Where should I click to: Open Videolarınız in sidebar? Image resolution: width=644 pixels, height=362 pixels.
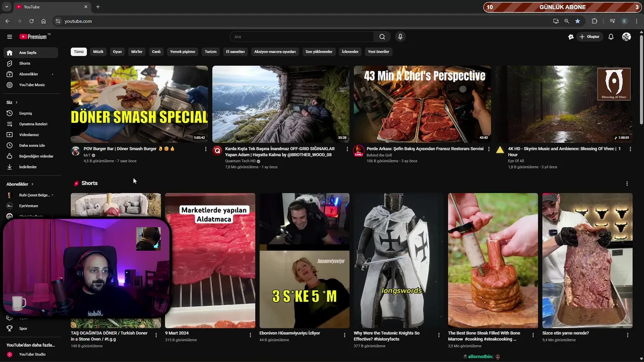pos(31,135)
